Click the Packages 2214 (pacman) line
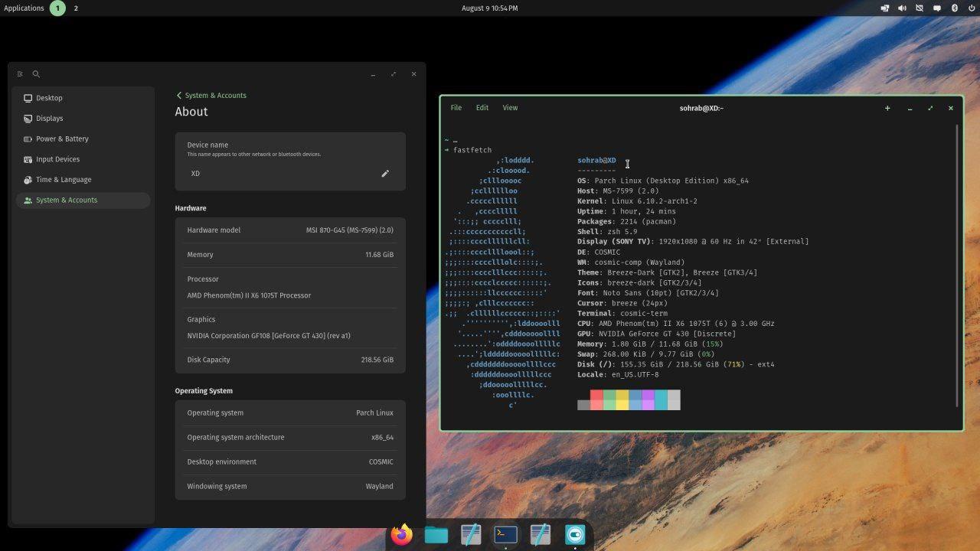Image resolution: width=980 pixels, height=551 pixels. point(626,222)
